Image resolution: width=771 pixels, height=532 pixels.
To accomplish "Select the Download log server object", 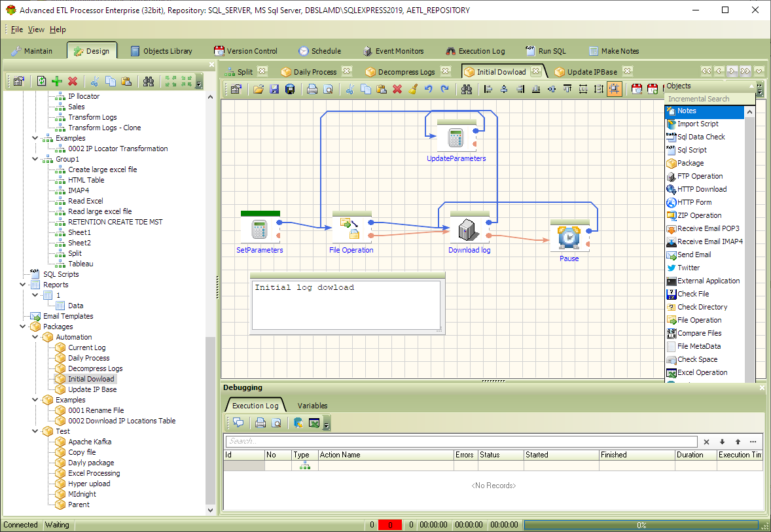I will [x=469, y=229].
